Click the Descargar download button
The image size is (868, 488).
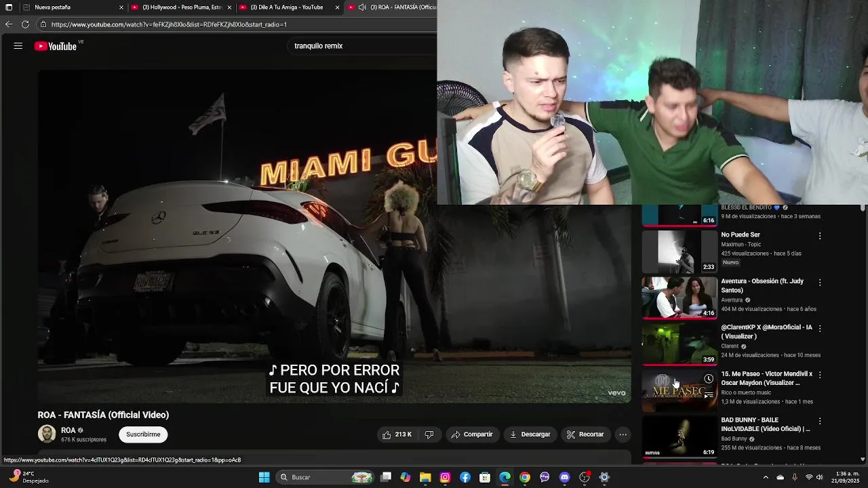[530, 434]
